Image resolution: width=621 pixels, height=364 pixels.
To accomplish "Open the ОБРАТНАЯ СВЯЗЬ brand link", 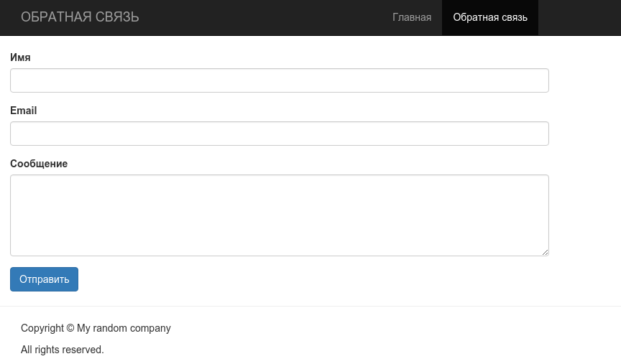I will click(80, 17).
